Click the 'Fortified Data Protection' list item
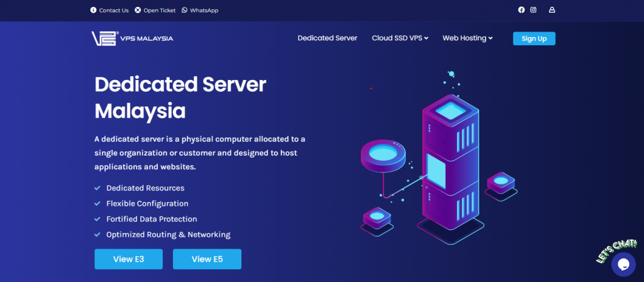 [x=152, y=219]
